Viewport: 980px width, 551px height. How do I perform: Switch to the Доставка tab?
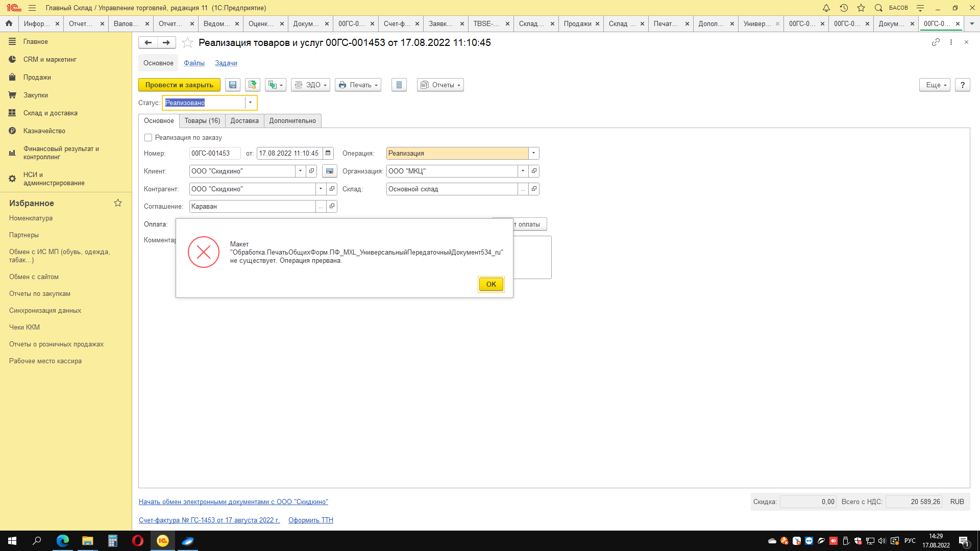pos(244,120)
